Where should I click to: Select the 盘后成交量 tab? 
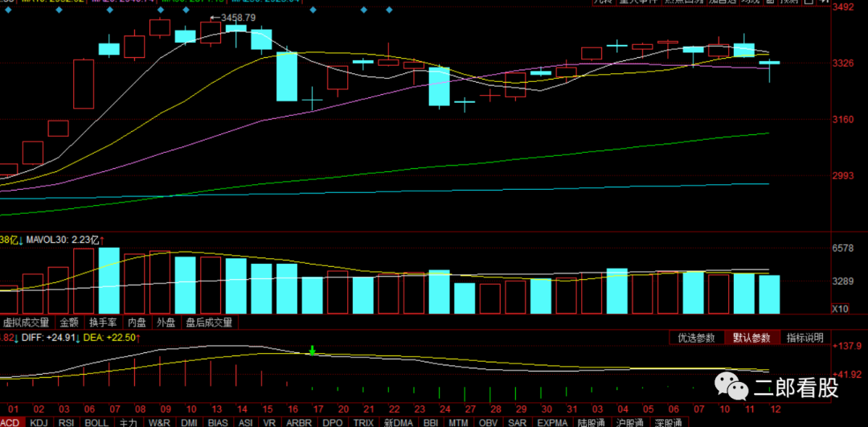209,322
